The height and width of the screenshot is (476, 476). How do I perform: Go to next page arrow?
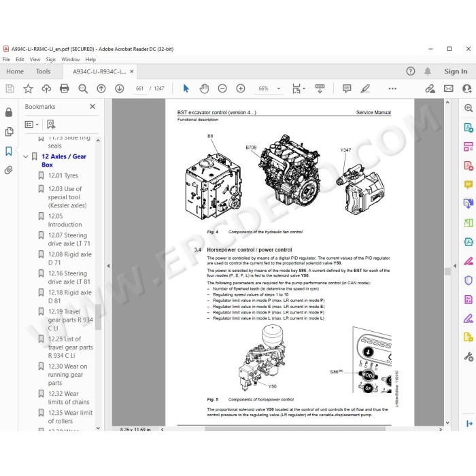pyautogui.click(x=119, y=88)
